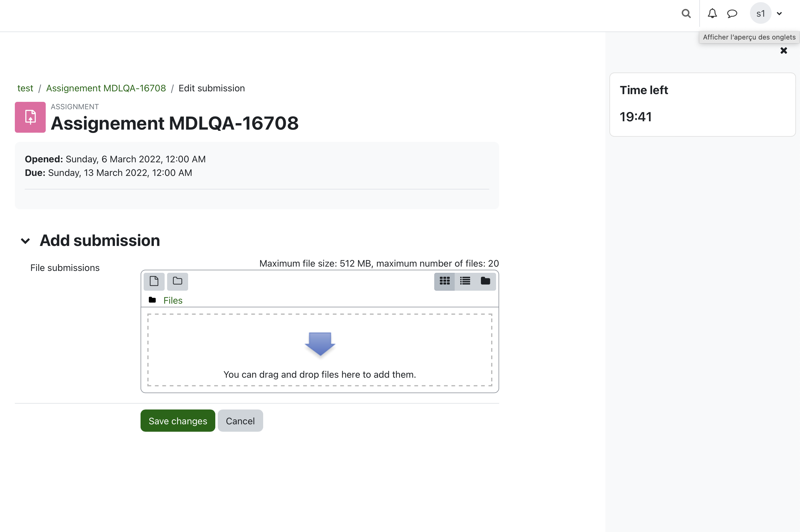Click the Create folder icon
This screenshot has height=532, width=800.
[178, 281]
